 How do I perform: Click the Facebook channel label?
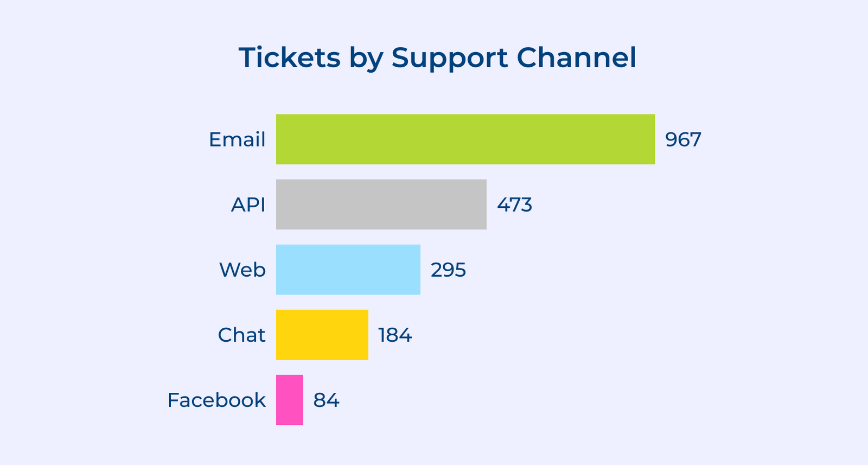coord(216,400)
